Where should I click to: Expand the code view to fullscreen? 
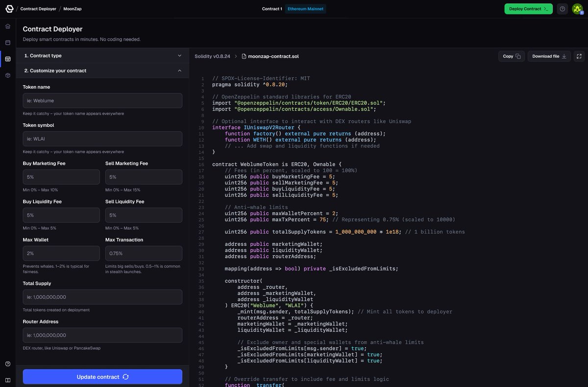point(579,56)
